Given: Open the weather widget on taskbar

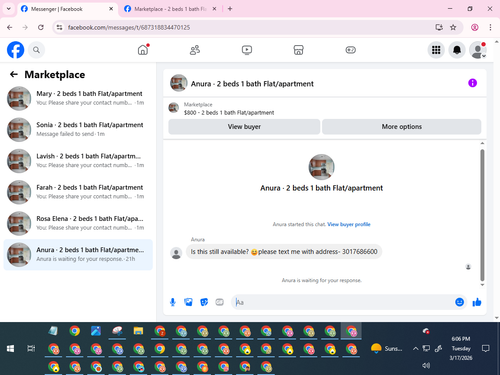Looking at the screenshot, I should click(x=386, y=349).
